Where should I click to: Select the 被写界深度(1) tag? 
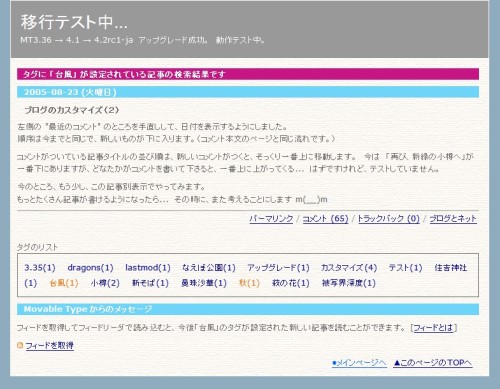point(348,283)
